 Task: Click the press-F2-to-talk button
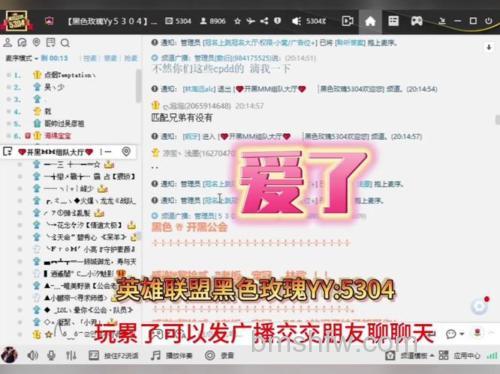point(114,355)
